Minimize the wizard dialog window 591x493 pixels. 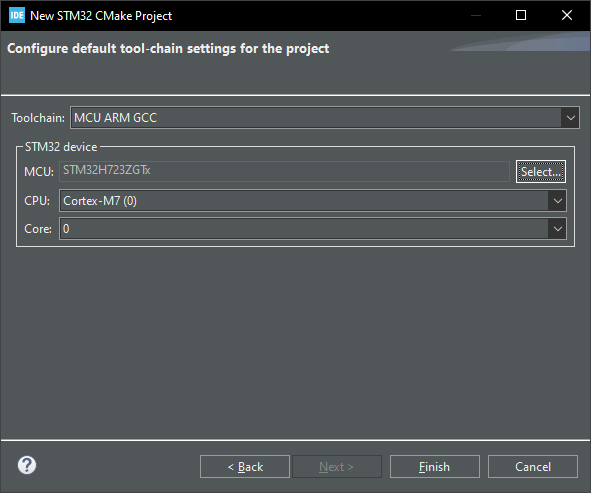(476, 15)
